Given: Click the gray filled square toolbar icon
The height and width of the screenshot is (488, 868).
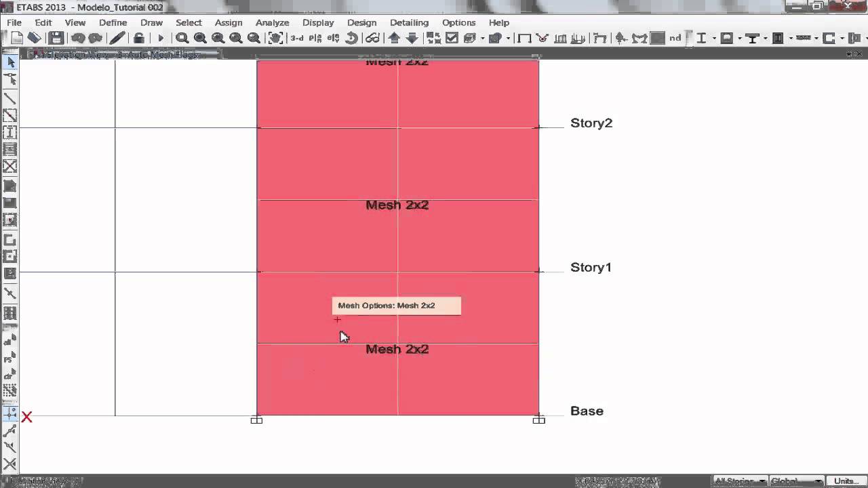Looking at the screenshot, I should [x=658, y=38].
